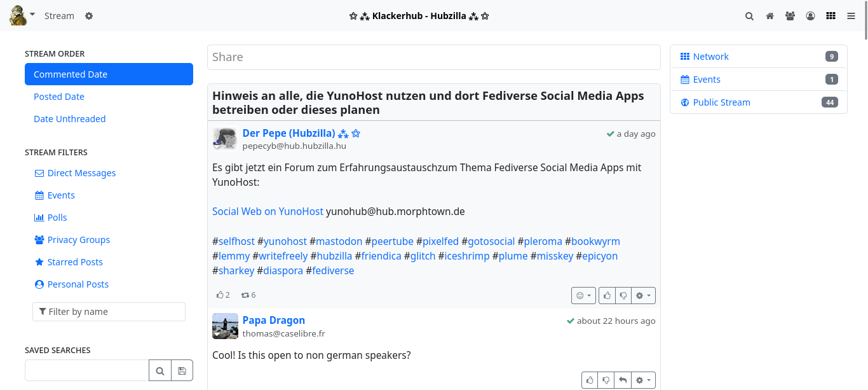Viewport: 868px width, 390px height.
Task: Save the search using the floppy disk button
Action: coord(182,370)
